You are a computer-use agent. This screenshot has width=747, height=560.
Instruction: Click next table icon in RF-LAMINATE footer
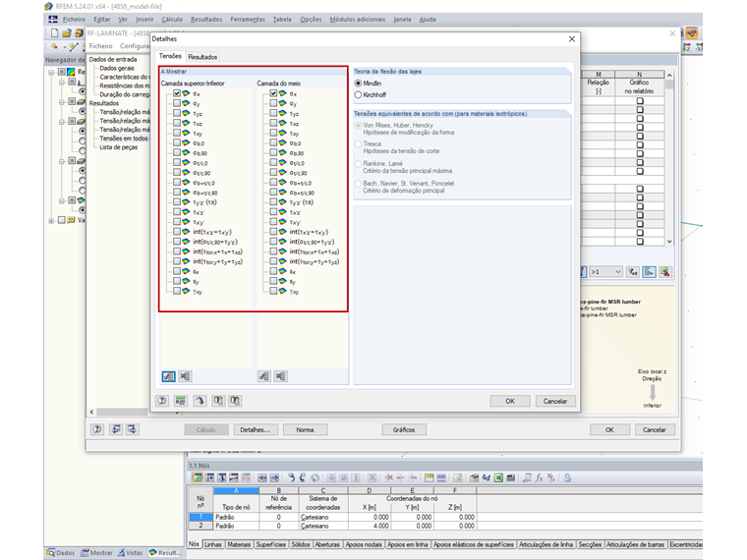click(x=132, y=429)
